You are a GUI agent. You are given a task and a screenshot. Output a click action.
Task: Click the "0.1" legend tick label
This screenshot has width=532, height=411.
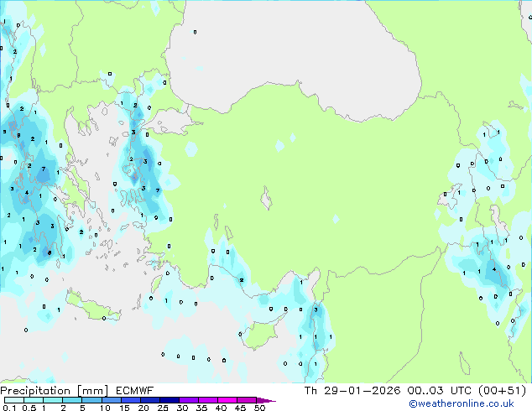(9, 408)
